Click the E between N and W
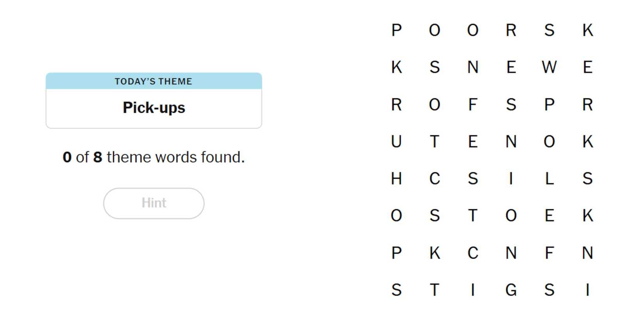Image resolution: width=644 pixels, height=322 pixels. (511, 68)
